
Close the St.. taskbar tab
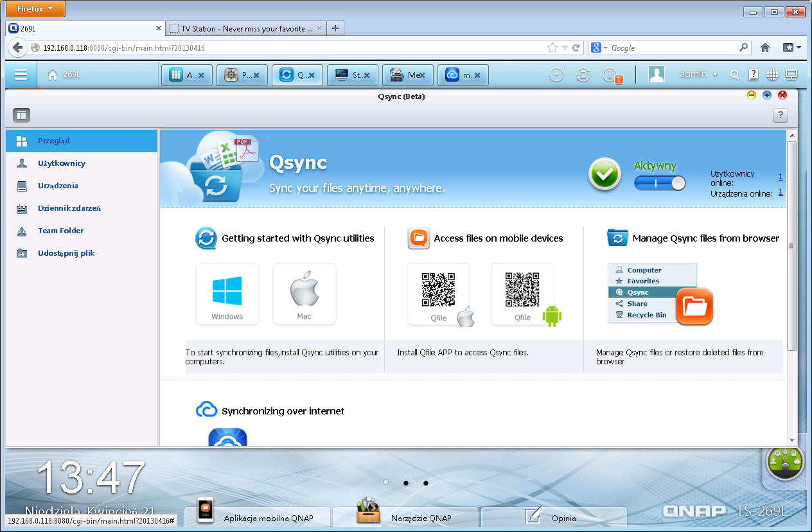pos(367,75)
